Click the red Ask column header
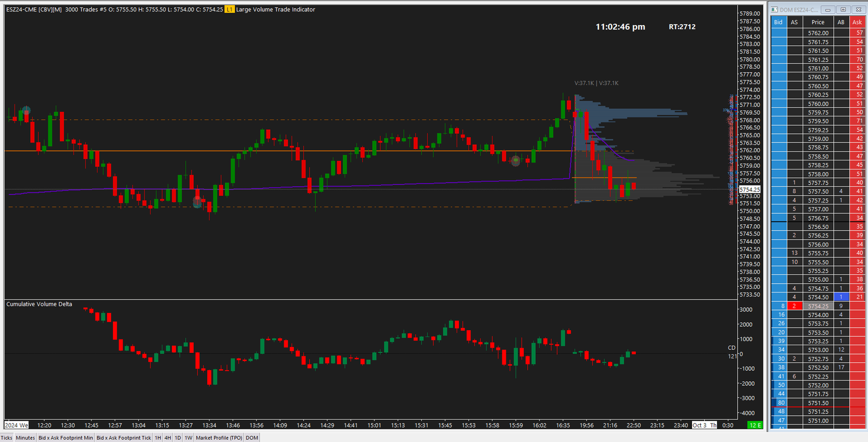This screenshot has height=442, width=868. click(x=857, y=22)
